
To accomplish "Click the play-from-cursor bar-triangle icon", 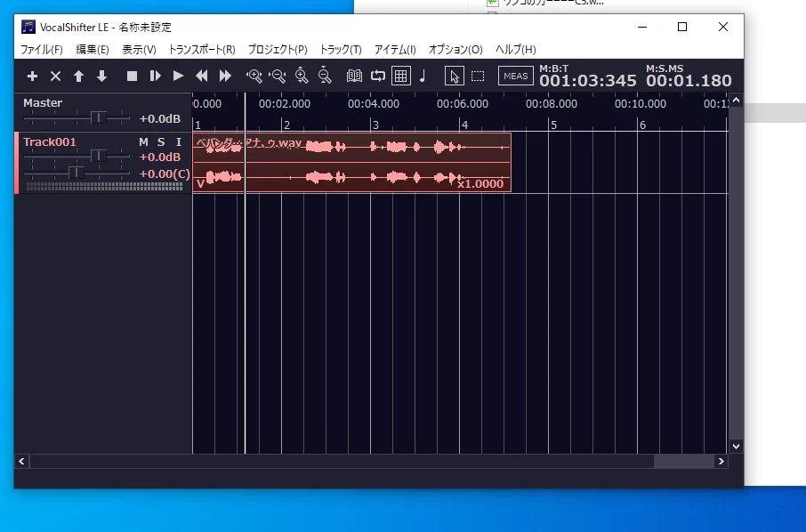I will pyautogui.click(x=155, y=77).
